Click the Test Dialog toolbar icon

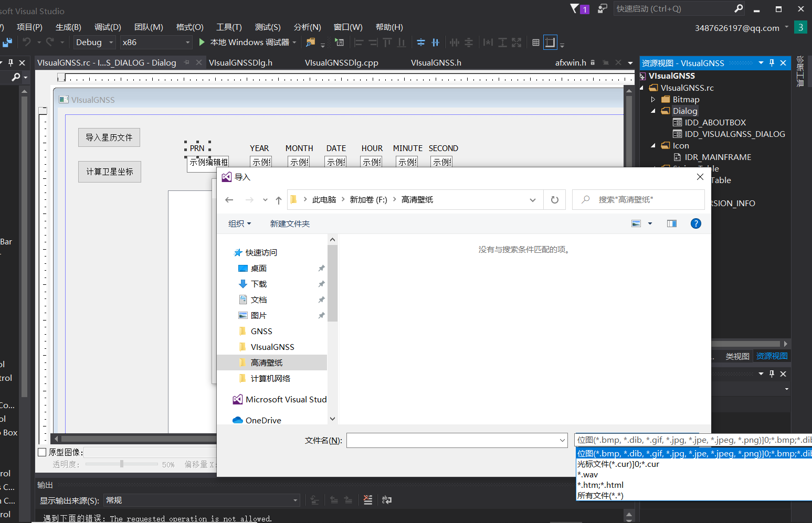[x=339, y=42]
